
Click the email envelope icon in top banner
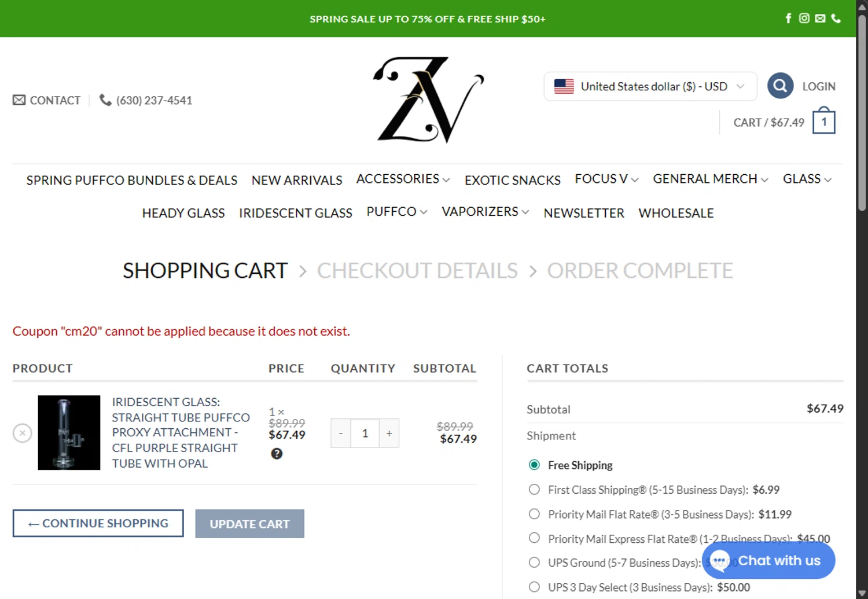pos(820,19)
